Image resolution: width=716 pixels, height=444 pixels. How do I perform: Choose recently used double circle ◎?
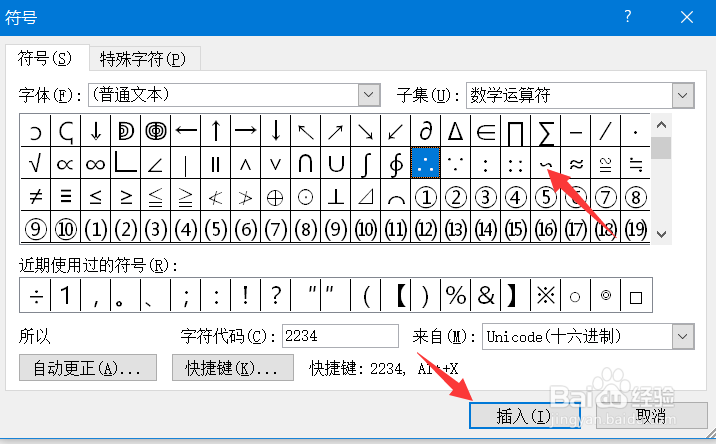[605, 295]
